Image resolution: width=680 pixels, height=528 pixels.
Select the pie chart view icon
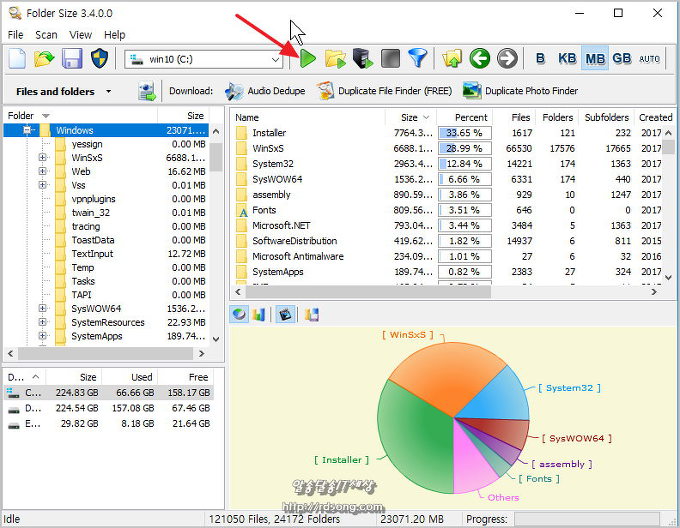239,315
